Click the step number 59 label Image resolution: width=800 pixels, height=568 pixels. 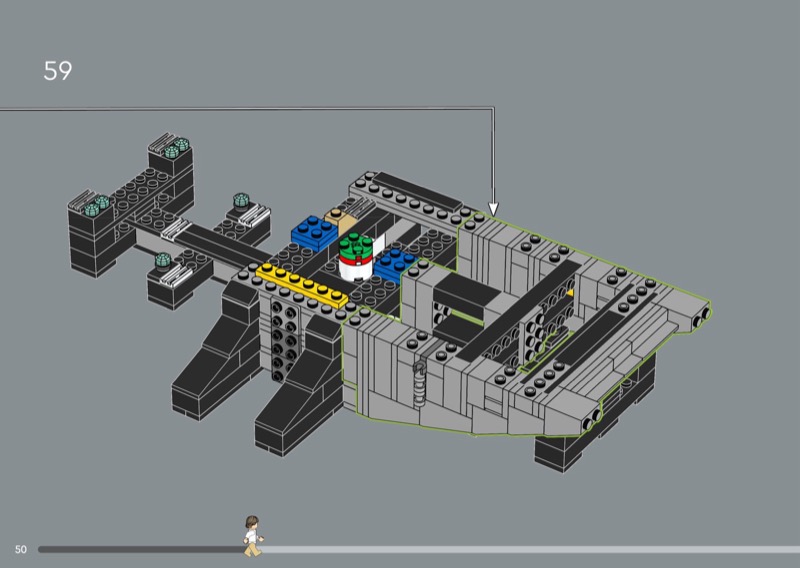58,72
